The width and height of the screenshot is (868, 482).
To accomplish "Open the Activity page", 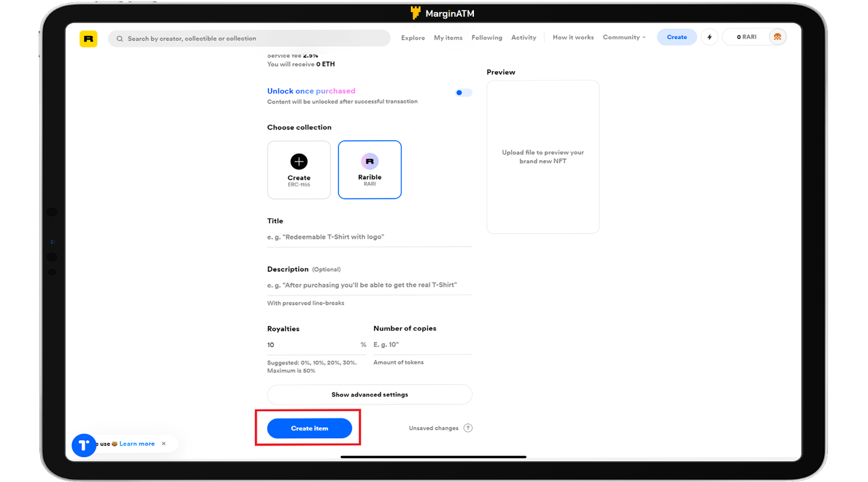I will click(x=524, y=38).
